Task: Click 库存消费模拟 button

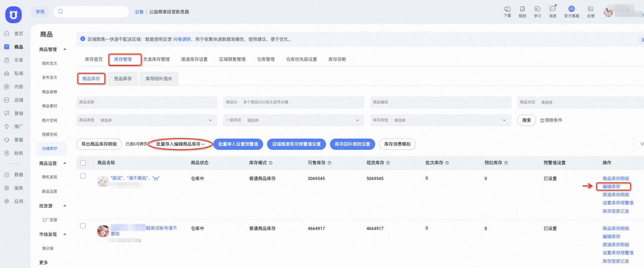Action: (x=397, y=144)
